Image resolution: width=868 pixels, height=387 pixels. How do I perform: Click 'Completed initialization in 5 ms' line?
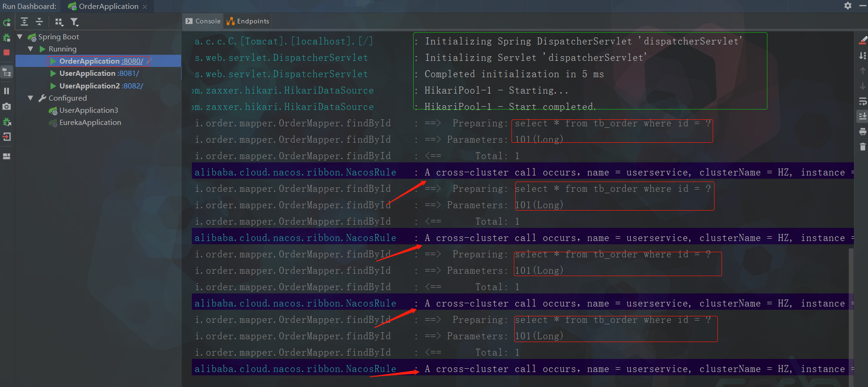click(x=514, y=74)
